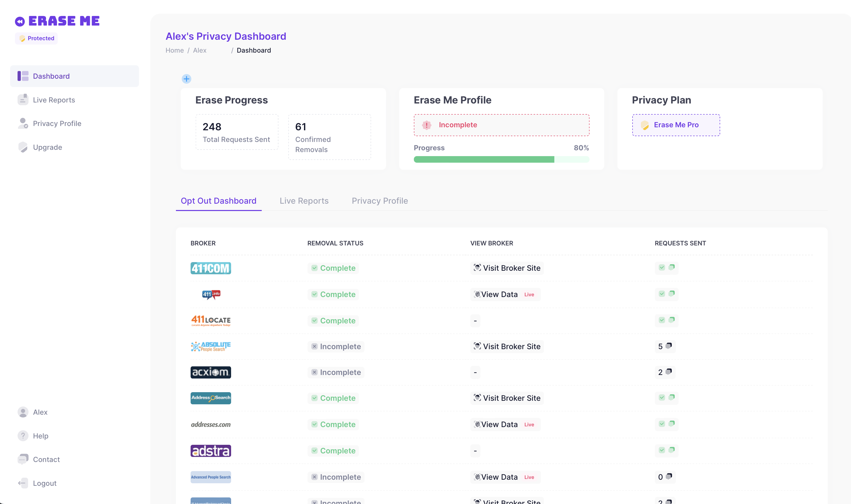Click the Incomplete profile status box
The height and width of the screenshot is (504, 851).
click(501, 125)
